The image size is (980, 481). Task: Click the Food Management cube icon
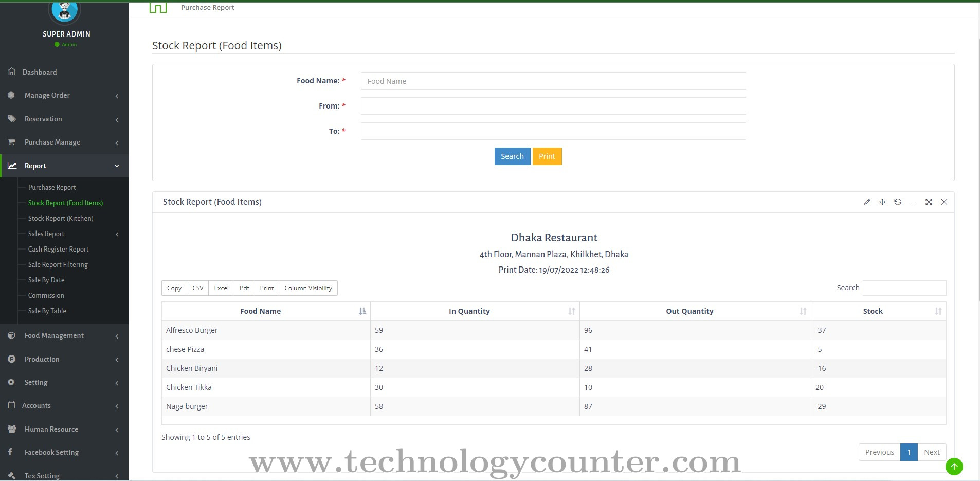click(x=11, y=335)
